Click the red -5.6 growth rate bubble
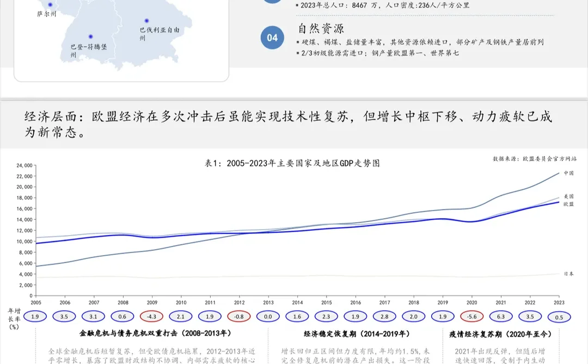Viewport: 588px width, 364px height. coord(471,317)
